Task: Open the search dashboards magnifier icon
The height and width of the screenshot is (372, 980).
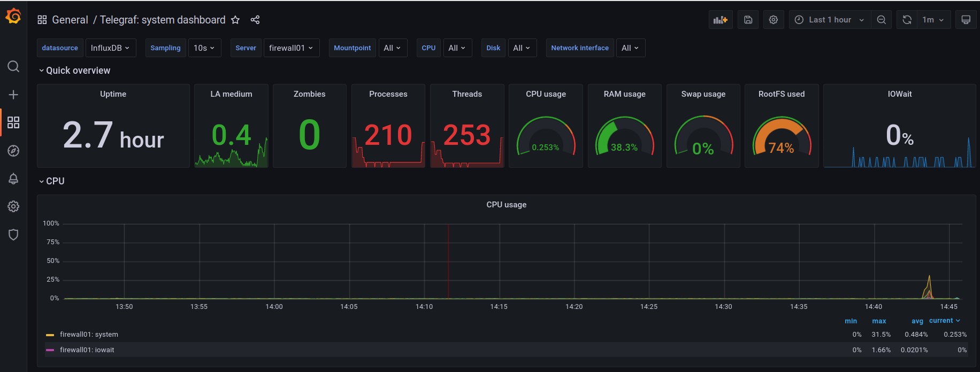Action: point(13,66)
